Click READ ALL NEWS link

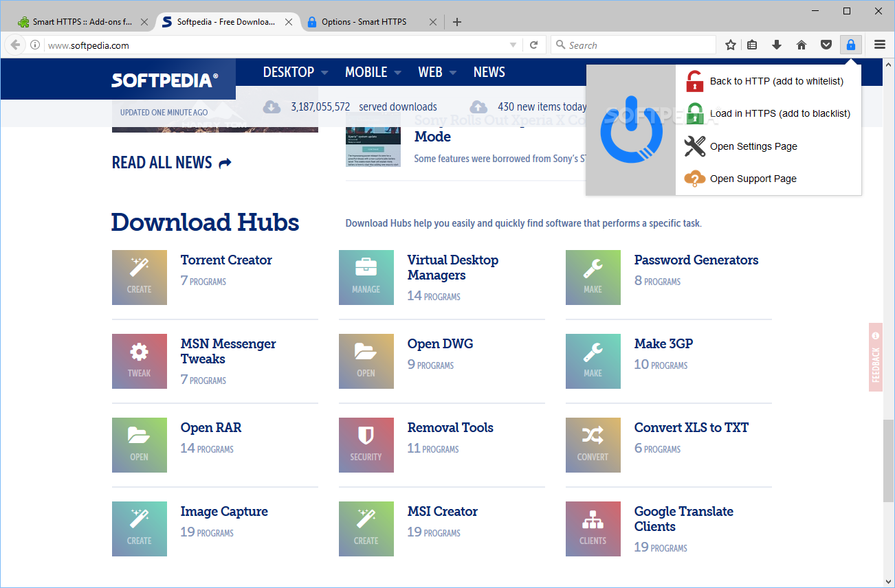point(172,163)
